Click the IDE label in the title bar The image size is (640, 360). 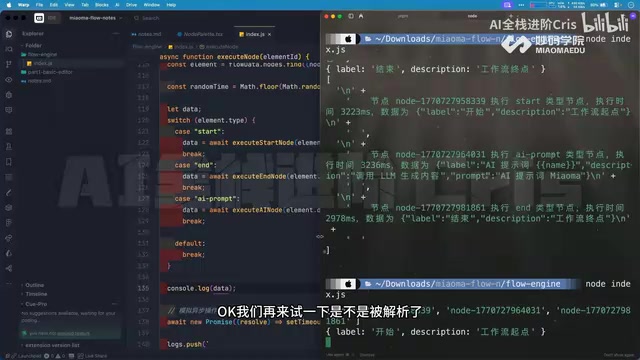52,18
